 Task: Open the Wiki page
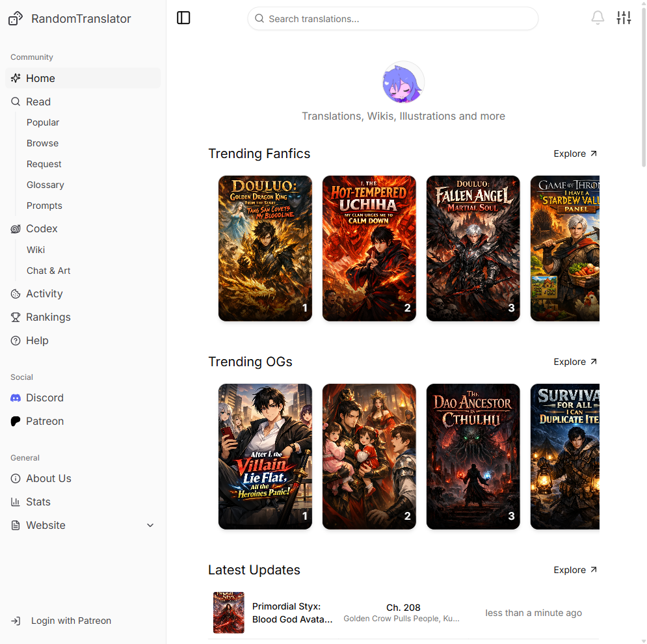pos(36,250)
